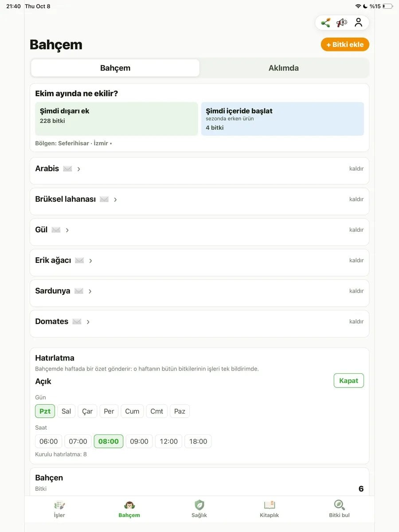Expand the Gül plant chevron
This screenshot has width=399, height=532.
[67, 230]
